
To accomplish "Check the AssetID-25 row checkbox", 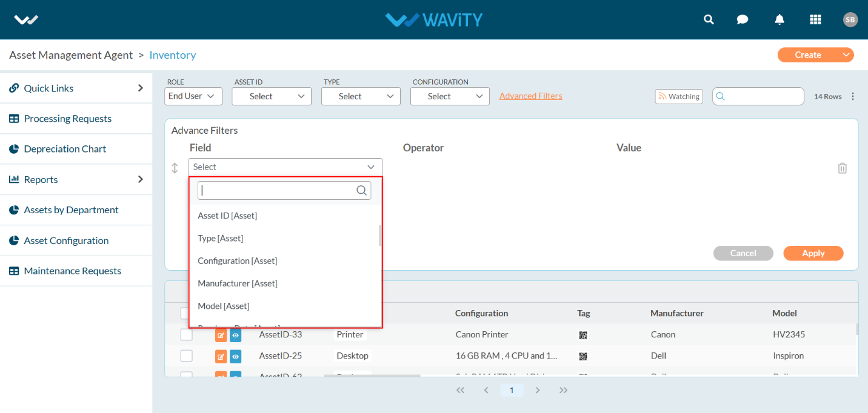I will click(x=186, y=356).
